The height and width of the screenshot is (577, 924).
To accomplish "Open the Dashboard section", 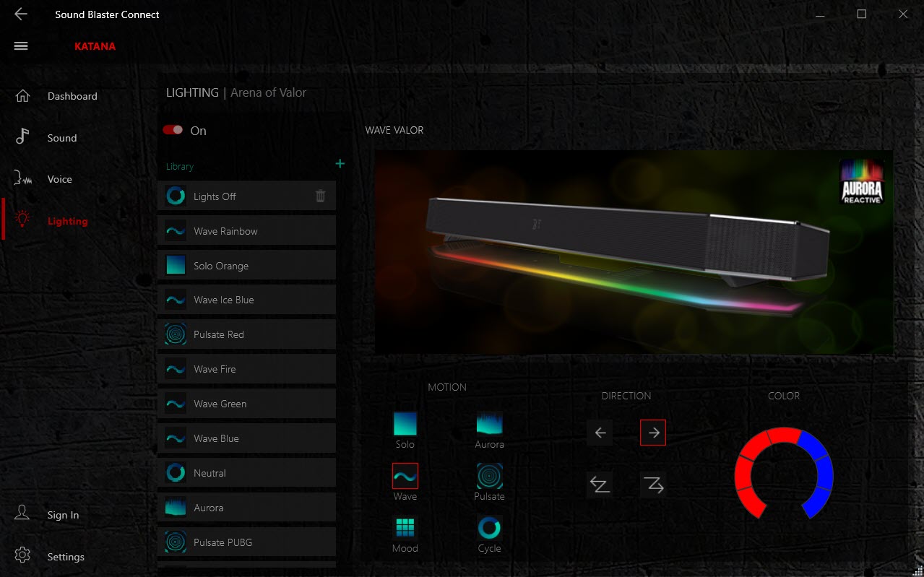I will 72,96.
